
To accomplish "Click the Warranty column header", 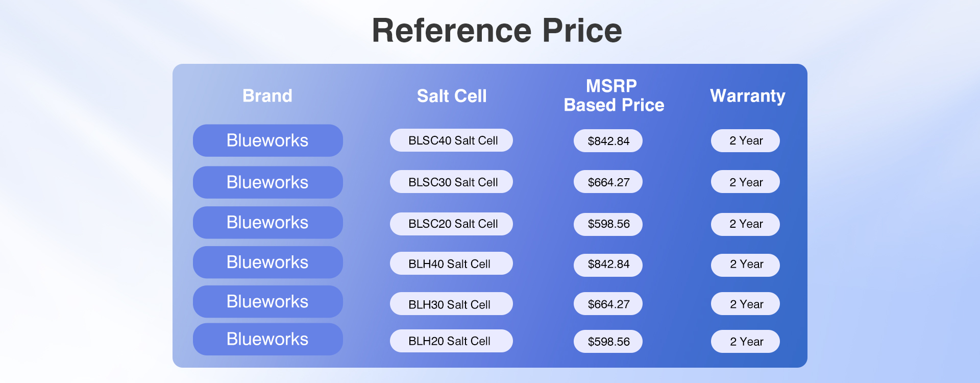I will pyautogui.click(x=748, y=96).
